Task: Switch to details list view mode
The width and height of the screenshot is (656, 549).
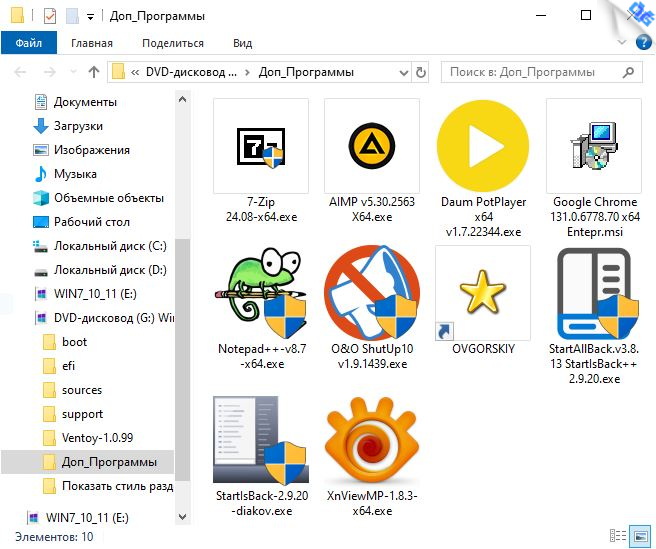Action: (x=617, y=537)
